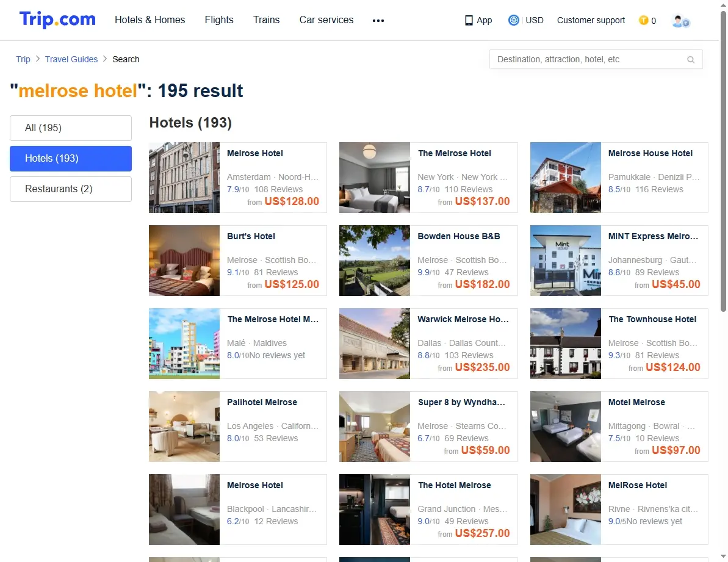
Task: Click the 12 Reviews text
Action: [x=276, y=521]
